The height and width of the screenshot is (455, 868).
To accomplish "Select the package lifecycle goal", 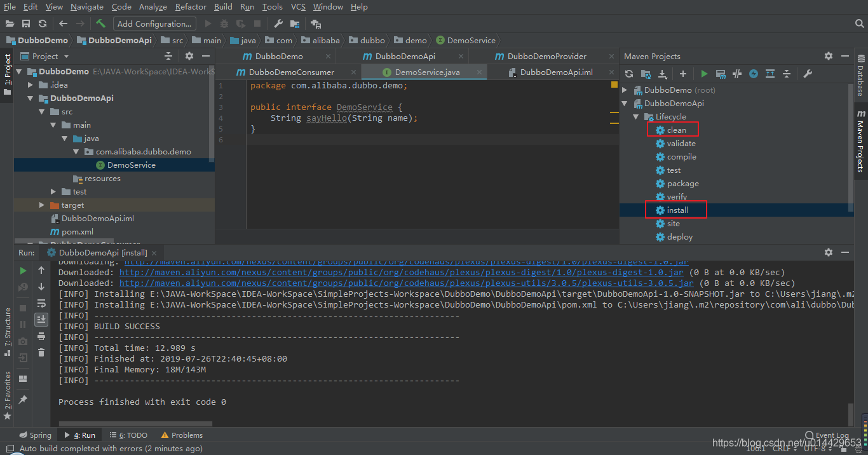I will 682,184.
